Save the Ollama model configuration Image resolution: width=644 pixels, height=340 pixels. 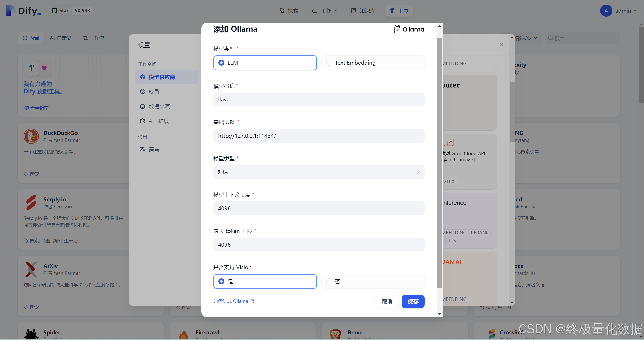pyautogui.click(x=413, y=301)
